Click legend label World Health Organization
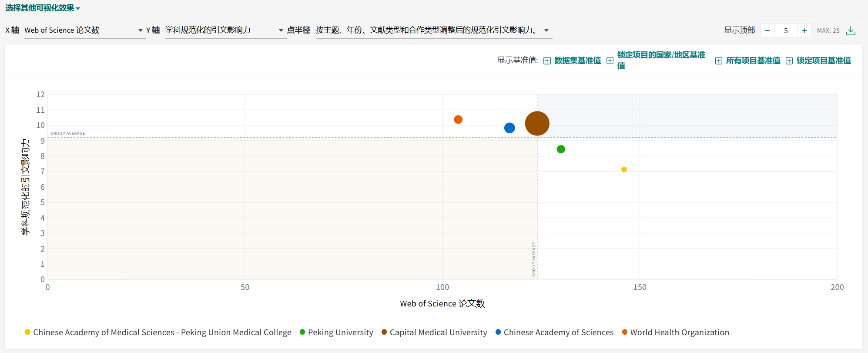 point(680,333)
